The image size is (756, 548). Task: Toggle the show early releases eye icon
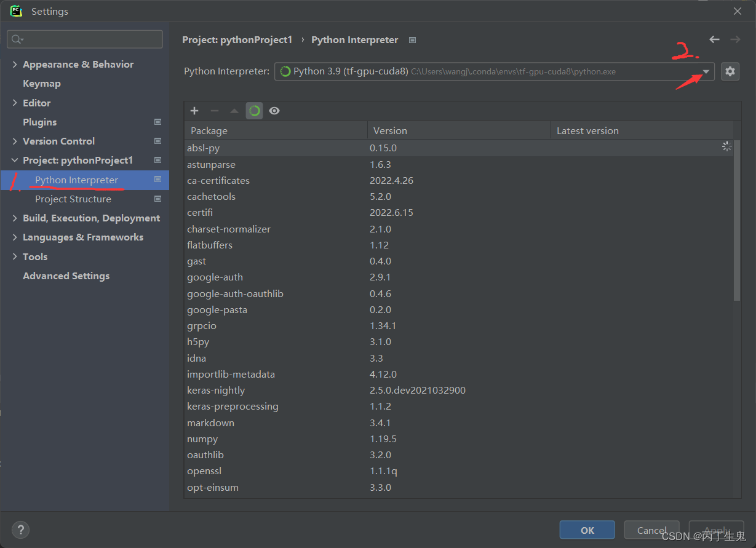tap(274, 111)
